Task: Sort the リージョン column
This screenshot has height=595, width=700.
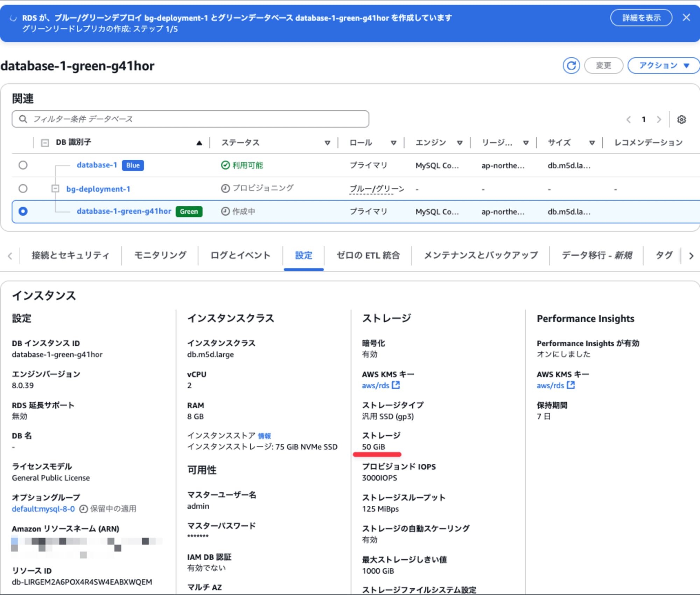Action: click(x=526, y=143)
